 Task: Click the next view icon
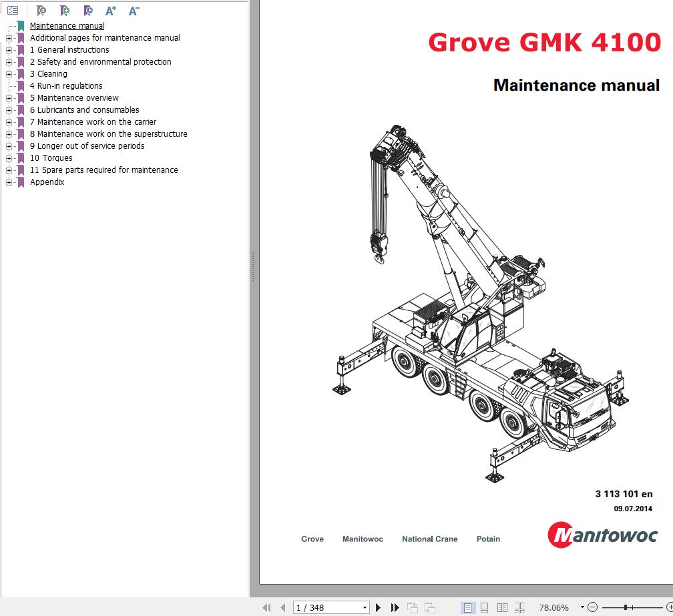pos(430,607)
